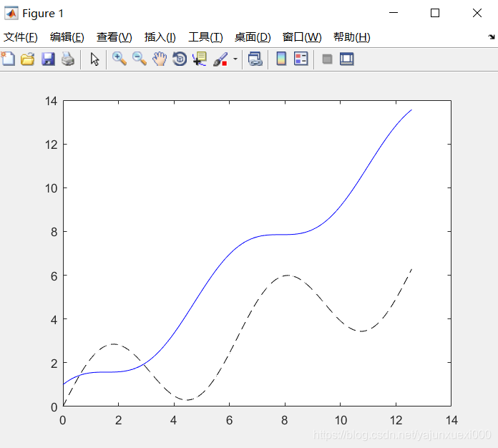Minimize the Figure 1 window
498x448 pixels.
(x=394, y=13)
